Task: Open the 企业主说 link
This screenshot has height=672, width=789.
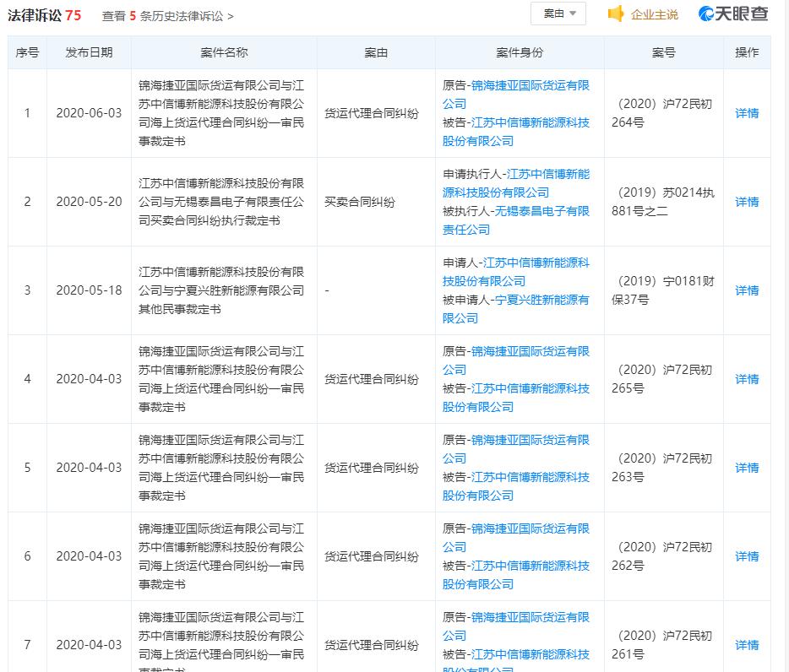Action: [654, 14]
